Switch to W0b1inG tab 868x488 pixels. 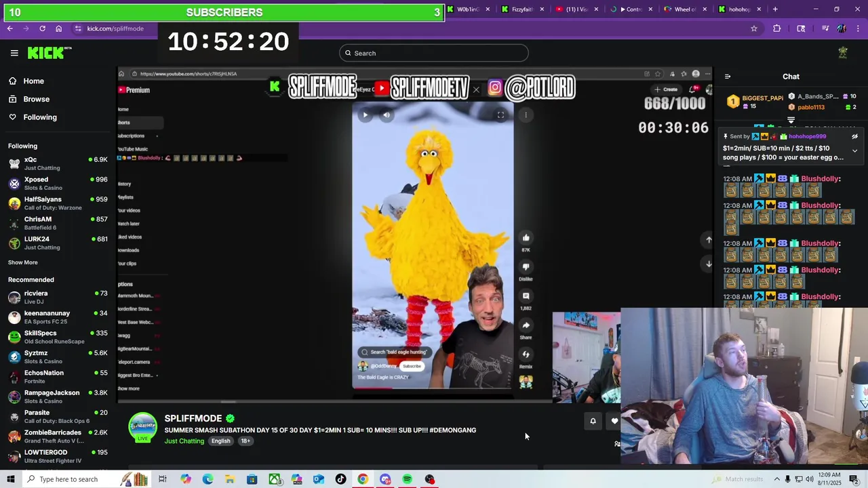469,9
